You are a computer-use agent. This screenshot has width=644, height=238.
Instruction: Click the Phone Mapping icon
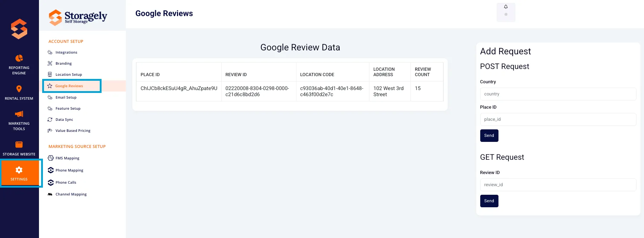click(x=51, y=170)
